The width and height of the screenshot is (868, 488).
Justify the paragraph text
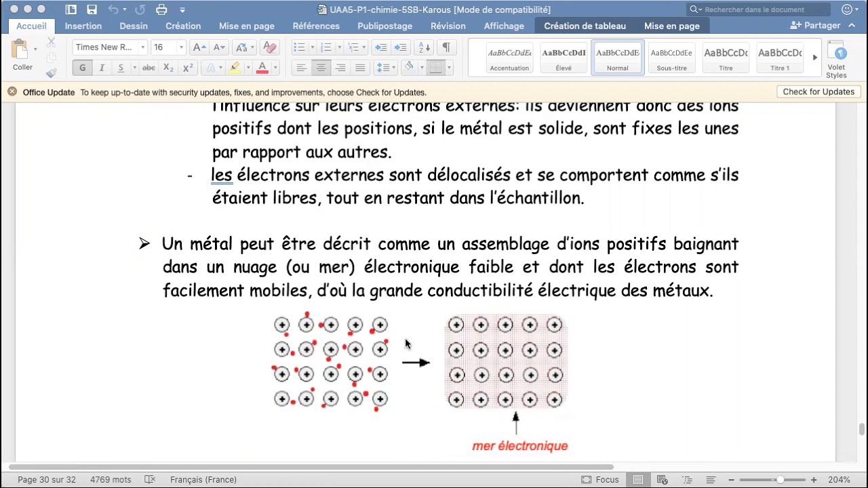point(360,68)
